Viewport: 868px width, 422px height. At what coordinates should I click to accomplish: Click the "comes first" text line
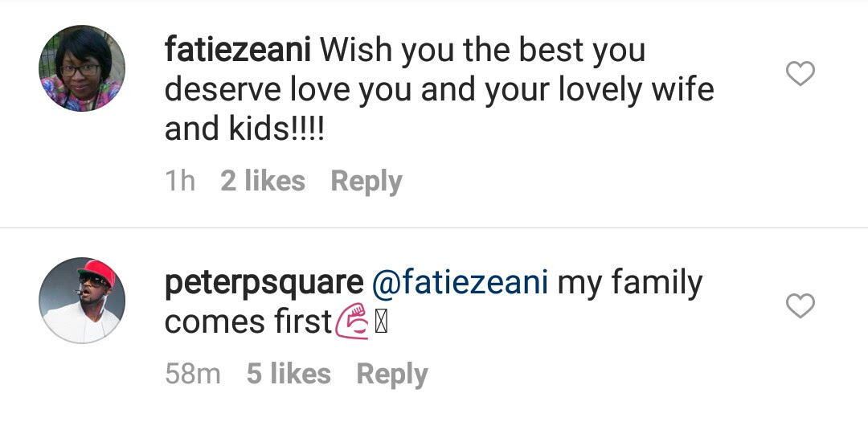click(248, 322)
